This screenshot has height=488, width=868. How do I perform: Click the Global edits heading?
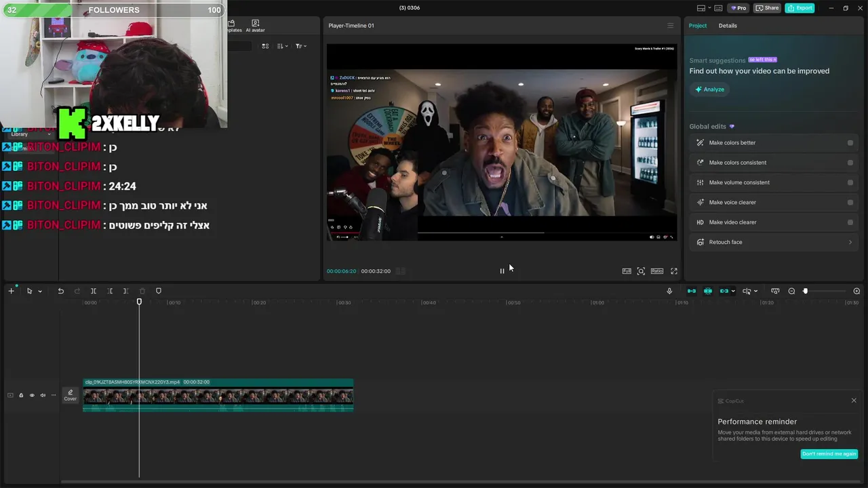coord(708,127)
